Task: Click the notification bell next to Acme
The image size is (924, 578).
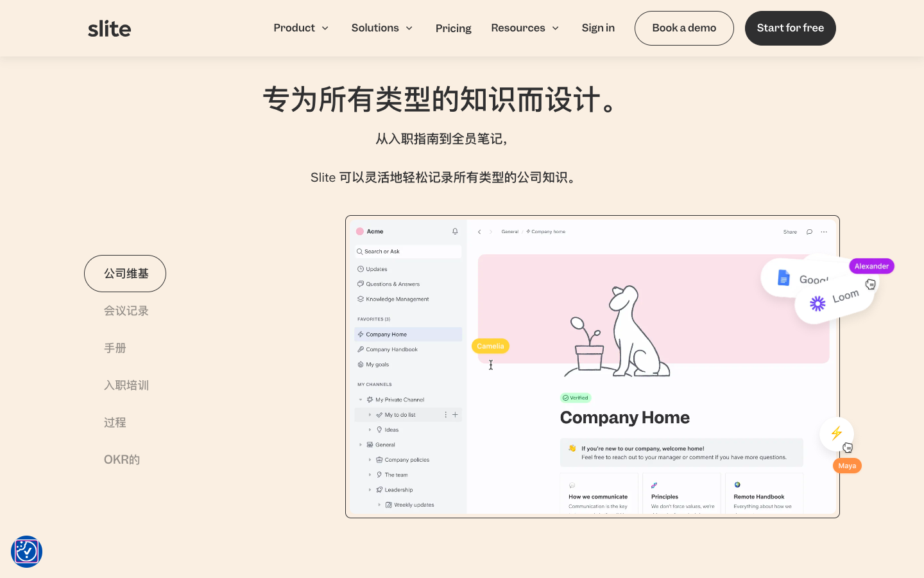Action: click(455, 231)
